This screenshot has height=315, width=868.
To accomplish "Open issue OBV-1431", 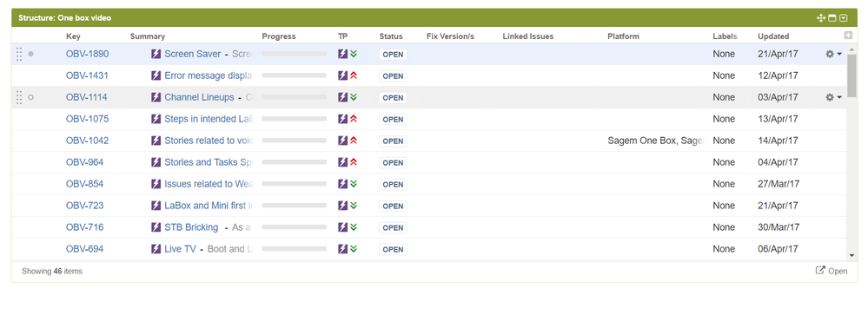I will [88, 75].
